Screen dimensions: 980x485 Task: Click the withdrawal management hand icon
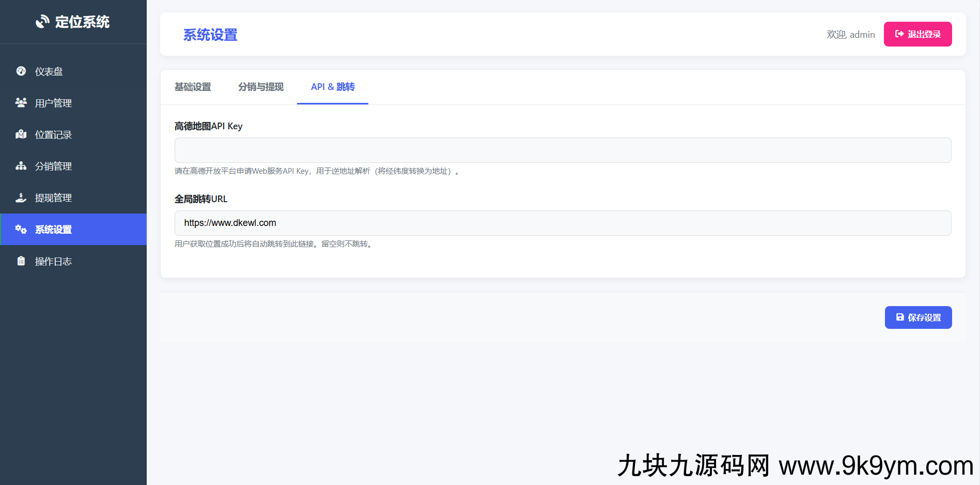(x=21, y=198)
